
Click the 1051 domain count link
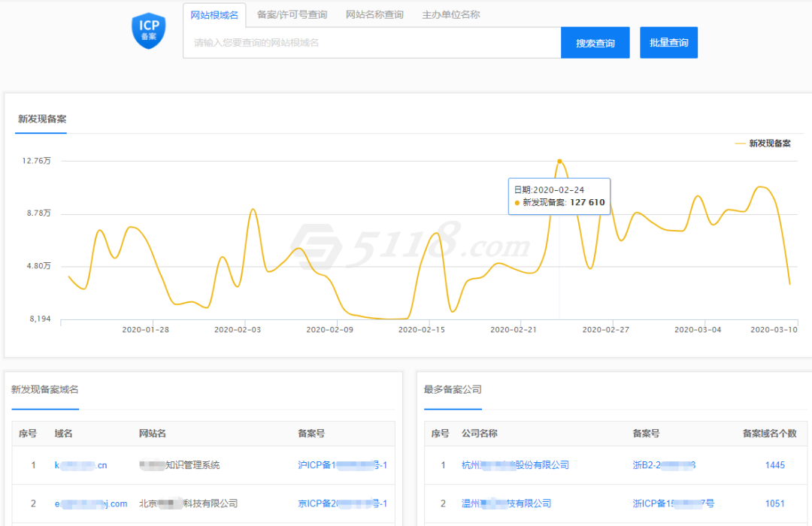click(774, 503)
